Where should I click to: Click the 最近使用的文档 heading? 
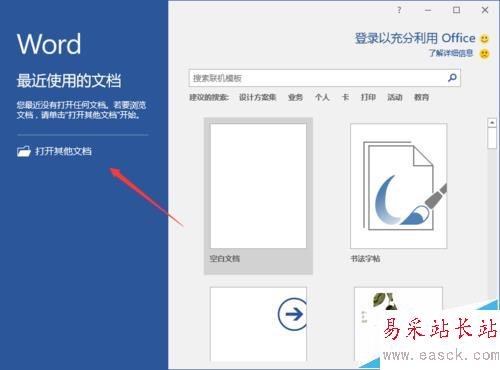click(69, 81)
